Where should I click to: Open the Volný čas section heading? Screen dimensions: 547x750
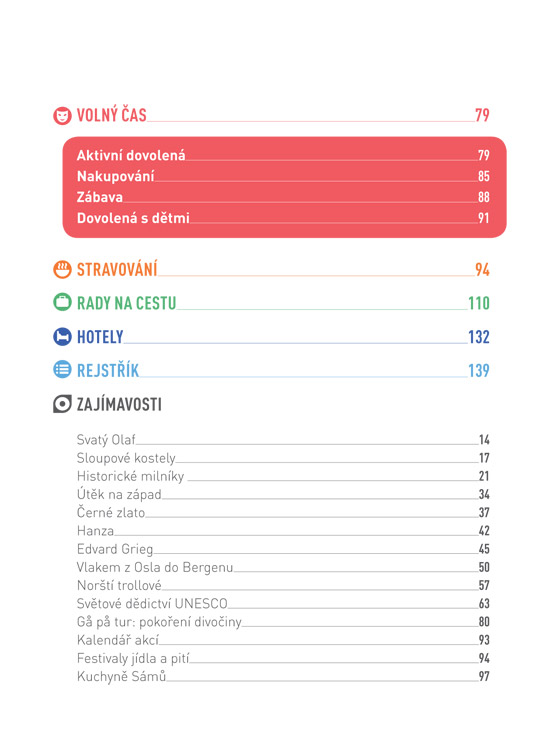point(112,115)
